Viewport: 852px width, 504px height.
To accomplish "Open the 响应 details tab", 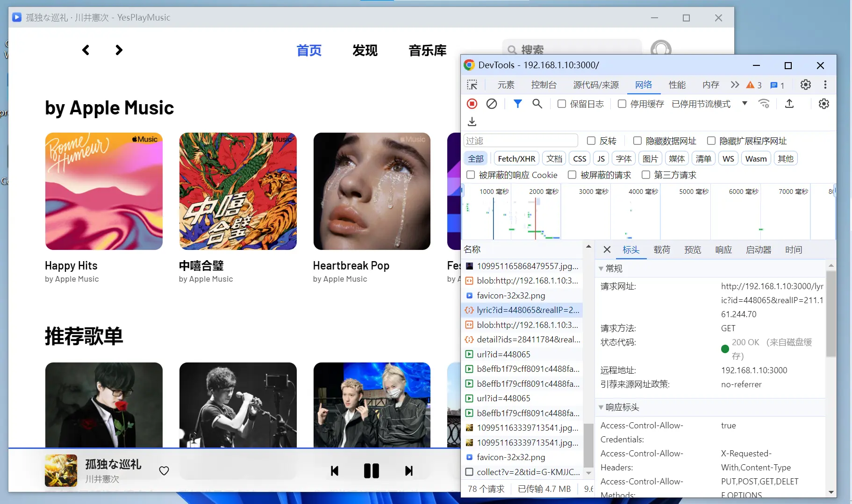I will coord(723,250).
